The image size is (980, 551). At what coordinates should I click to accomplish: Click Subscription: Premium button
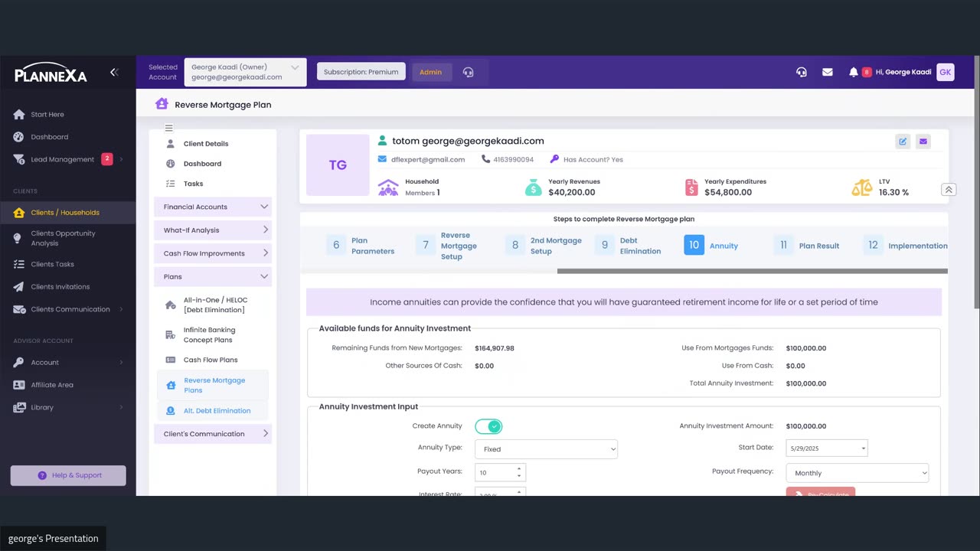[x=361, y=72]
